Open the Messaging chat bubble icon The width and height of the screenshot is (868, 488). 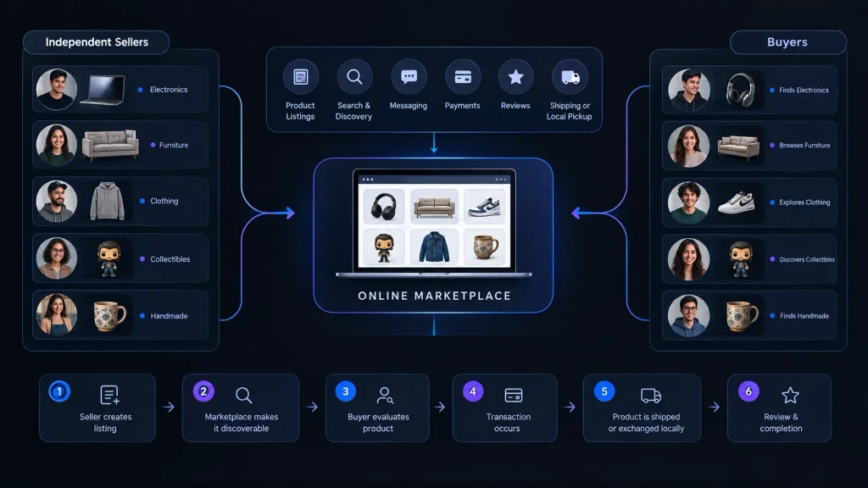click(409, 77)
